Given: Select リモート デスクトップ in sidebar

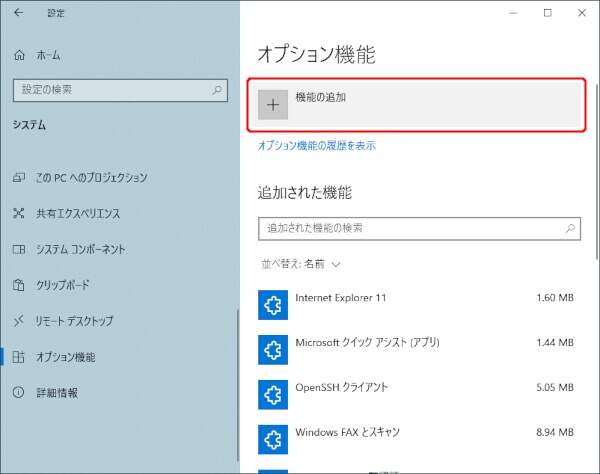Looking at the screenshot, I should point(75,321).
